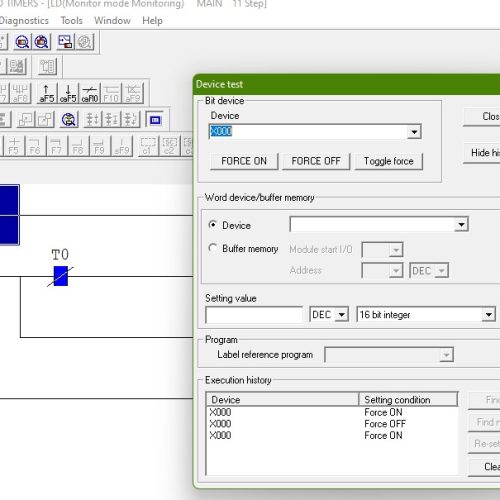
Task: Select the F8 application instruction tool
Action: (78, 146)
